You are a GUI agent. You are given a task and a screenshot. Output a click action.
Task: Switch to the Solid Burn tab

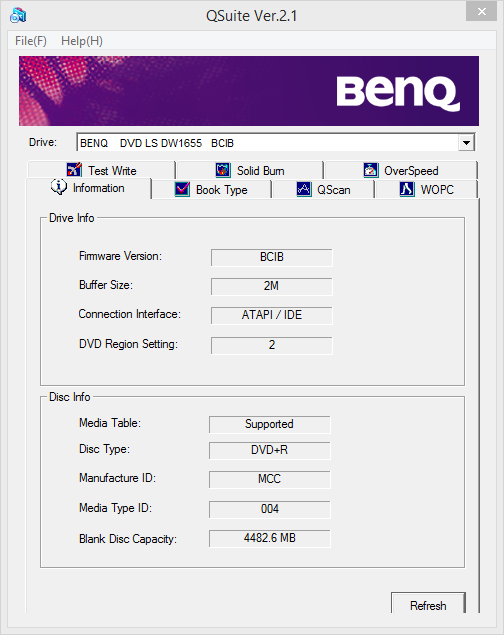coord(250,170)
